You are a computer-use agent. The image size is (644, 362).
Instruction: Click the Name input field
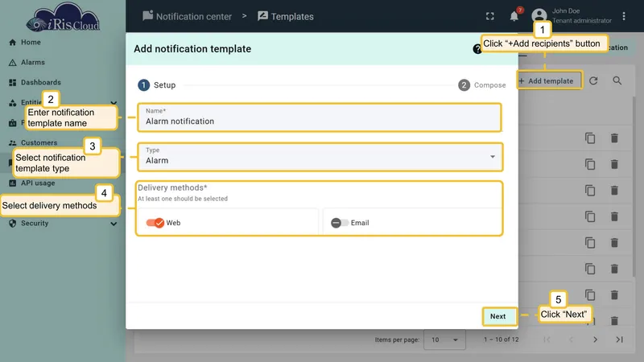click(320, 117)
